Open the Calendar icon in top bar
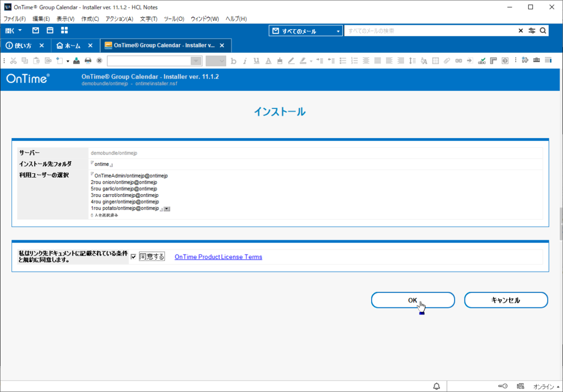This screenshot has width=563, height=392. tap(50, 30)
